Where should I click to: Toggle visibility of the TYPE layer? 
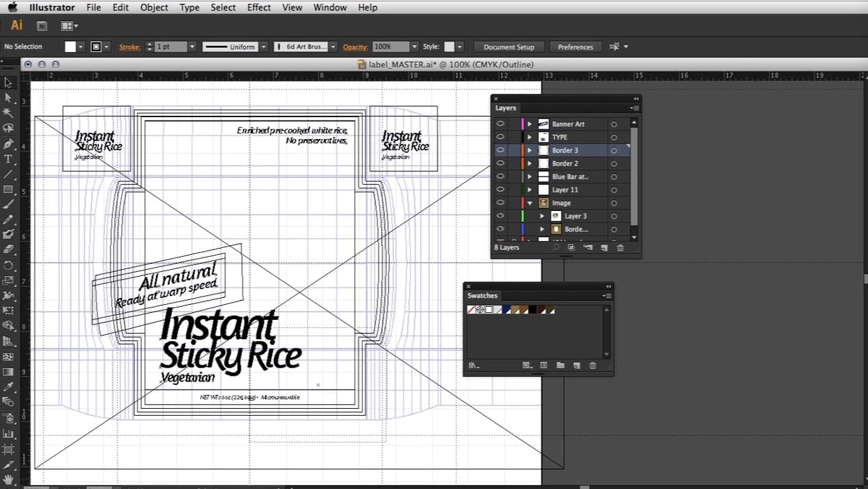501,137
